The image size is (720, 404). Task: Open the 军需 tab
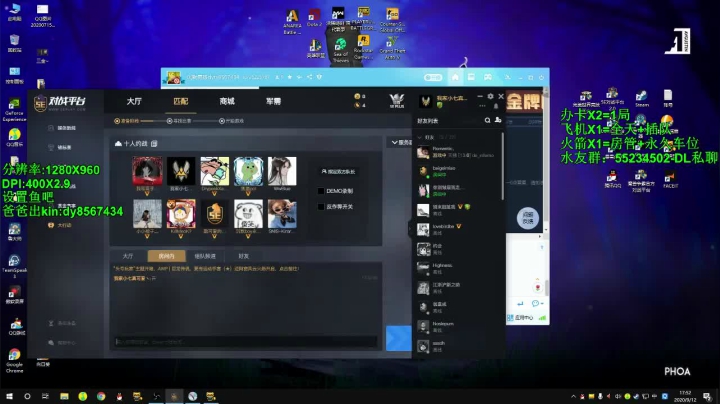tap(273, 101)
